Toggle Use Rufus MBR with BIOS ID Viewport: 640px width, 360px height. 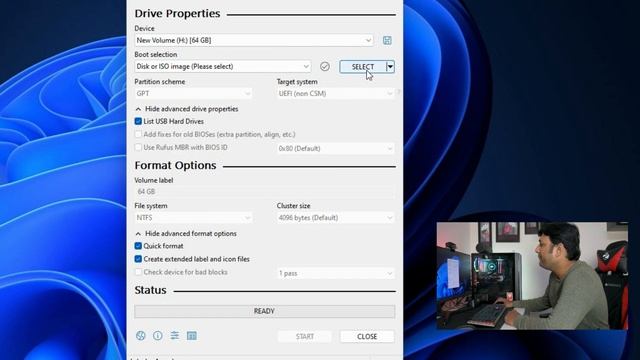click(138, 147)
